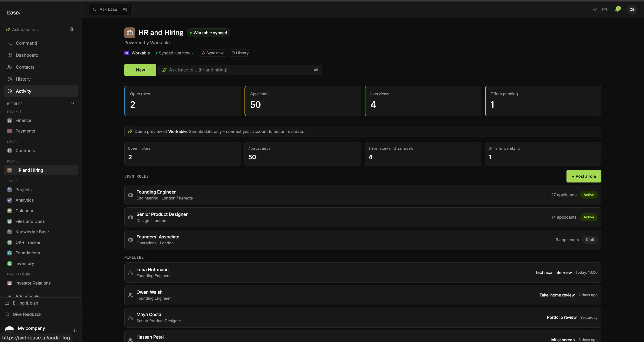The image size is (644, 342).
Task: Click person icon beside Owen Walsh
Action: click(131, 295)
